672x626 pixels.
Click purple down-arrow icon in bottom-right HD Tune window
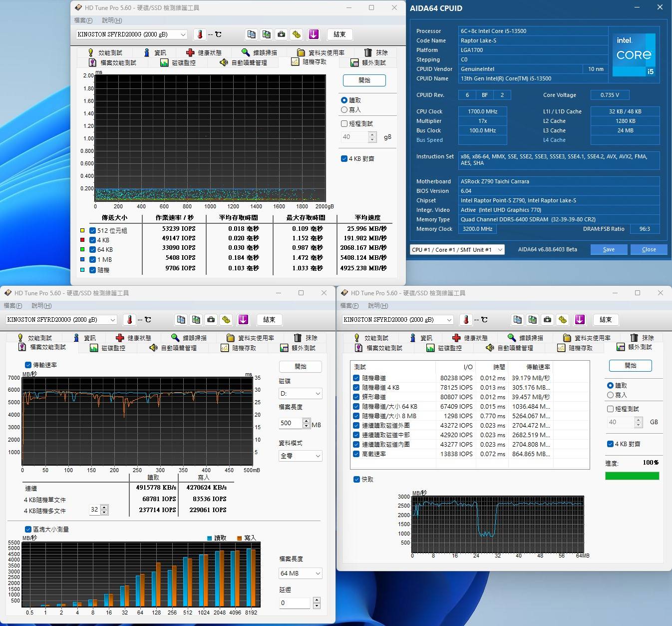580,320
